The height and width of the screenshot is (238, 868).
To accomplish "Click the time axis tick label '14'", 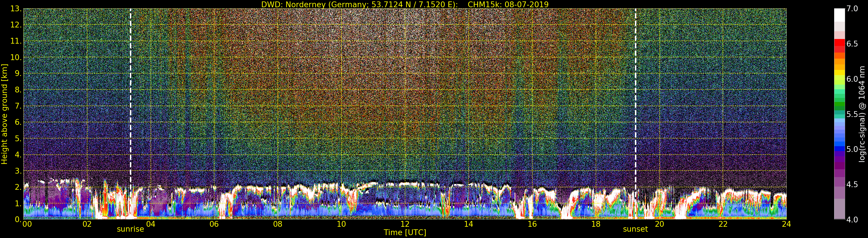I will (468, 224).
